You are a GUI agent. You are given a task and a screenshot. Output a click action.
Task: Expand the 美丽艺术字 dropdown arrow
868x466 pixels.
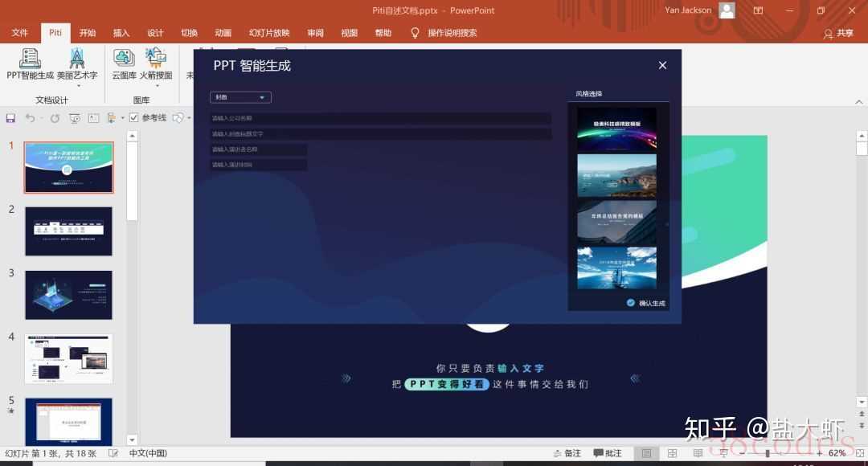tap(78, 86)
